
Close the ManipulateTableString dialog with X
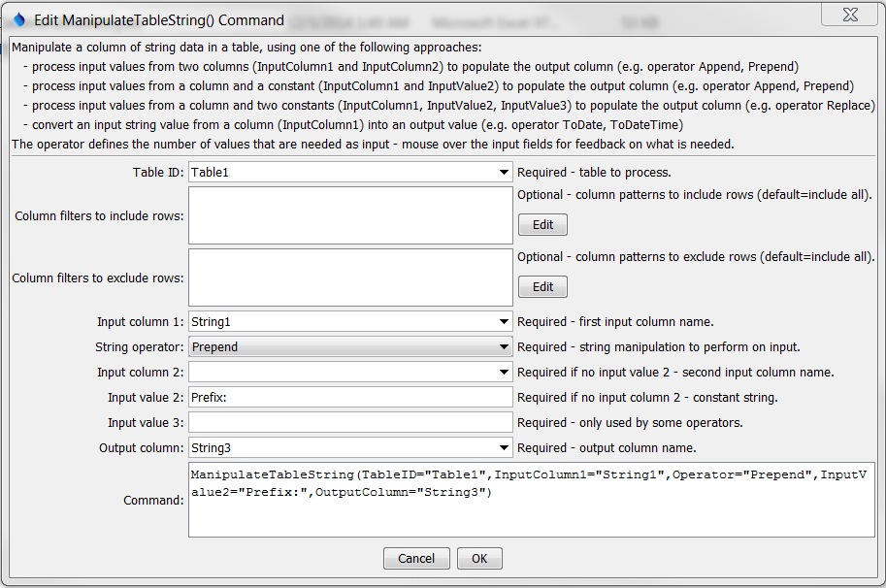(x=850, y=15)
